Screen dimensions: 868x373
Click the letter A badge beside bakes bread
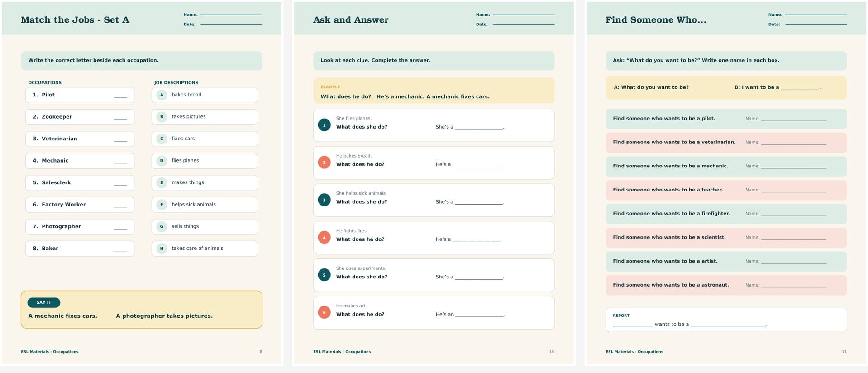[x=162, y=95]
